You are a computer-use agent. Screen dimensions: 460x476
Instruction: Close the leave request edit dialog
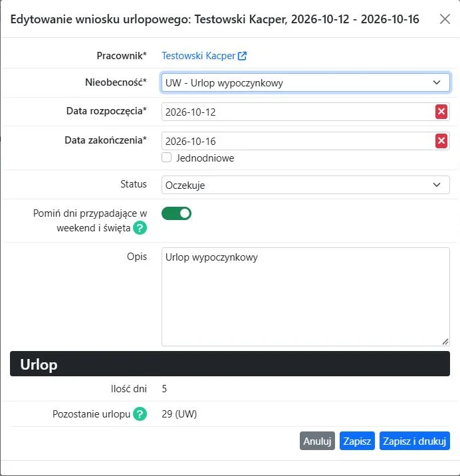point(445,19)
